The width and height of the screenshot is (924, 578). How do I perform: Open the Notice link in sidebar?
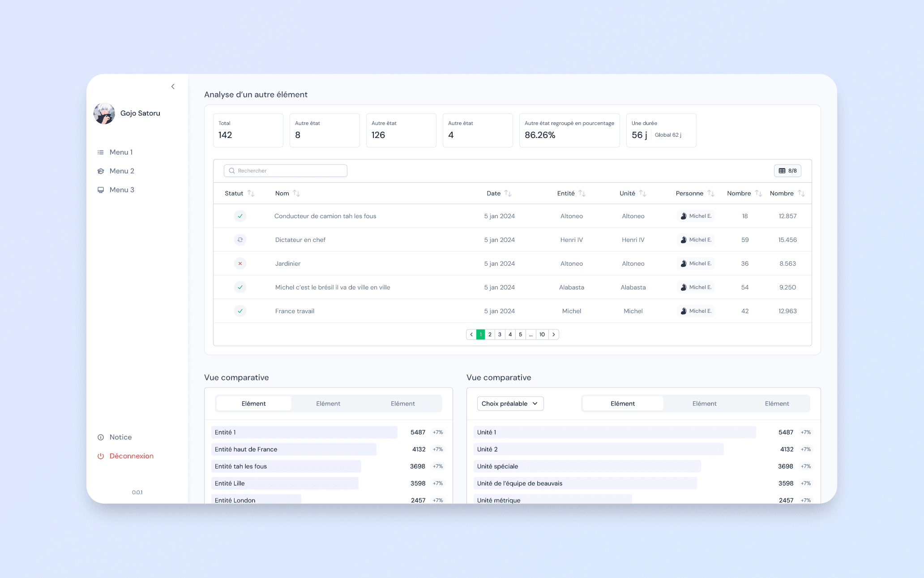click(x=120, y=437)
